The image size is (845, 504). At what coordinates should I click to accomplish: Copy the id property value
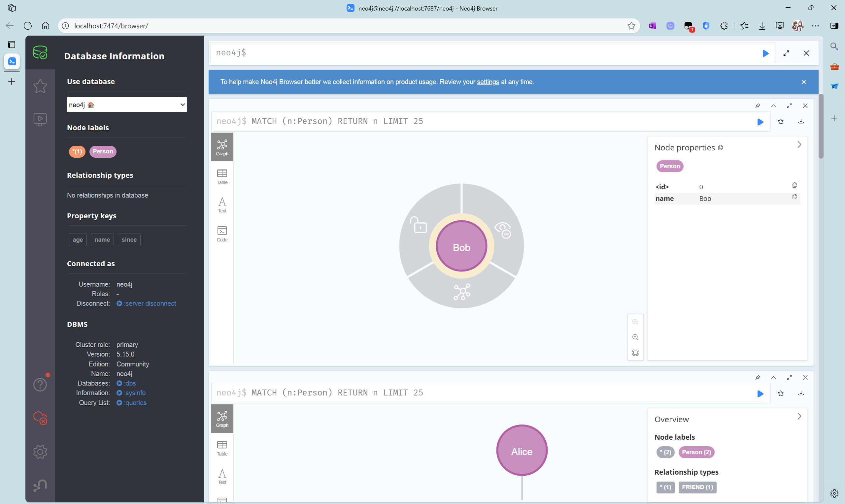click(795, 185)
